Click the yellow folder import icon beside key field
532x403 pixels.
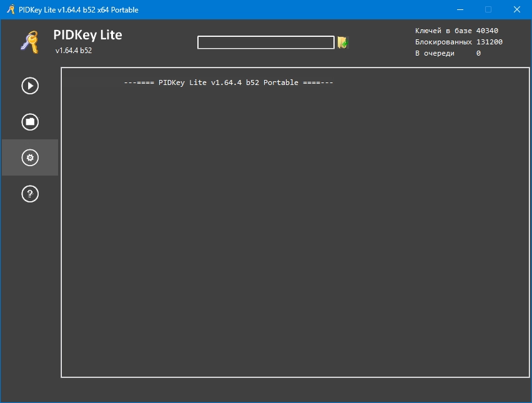click(x=343, y=42)
